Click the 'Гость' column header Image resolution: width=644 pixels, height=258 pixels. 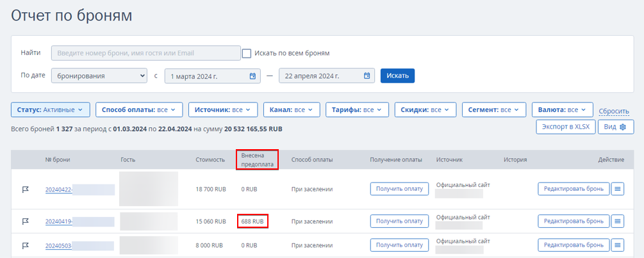(128, 159)
